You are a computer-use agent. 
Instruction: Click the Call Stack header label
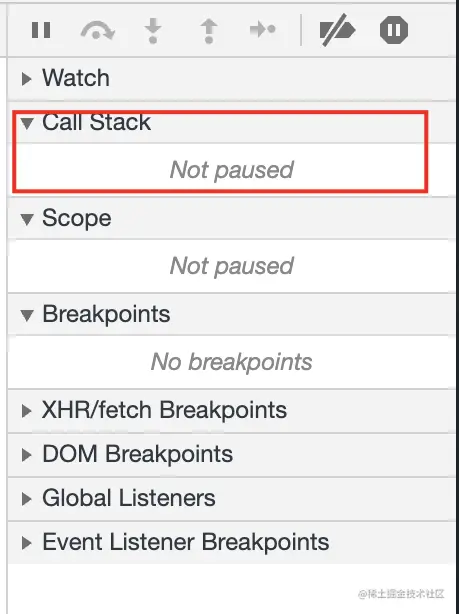(x=96, y=122)
